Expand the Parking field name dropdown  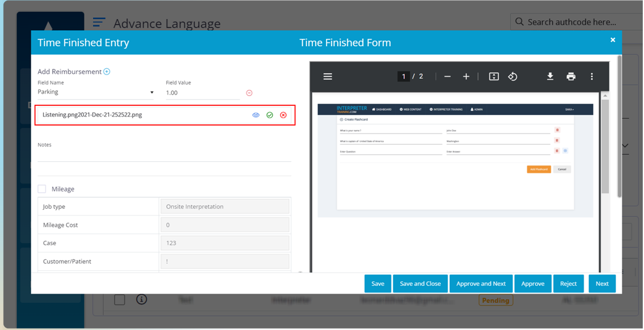coord(152,93)
